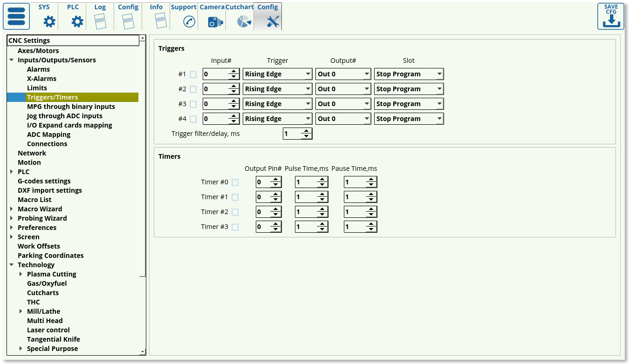Open Support phone icon
This screenshot has height=364, width=629.
pyautogui.click(x=189, y=21)
